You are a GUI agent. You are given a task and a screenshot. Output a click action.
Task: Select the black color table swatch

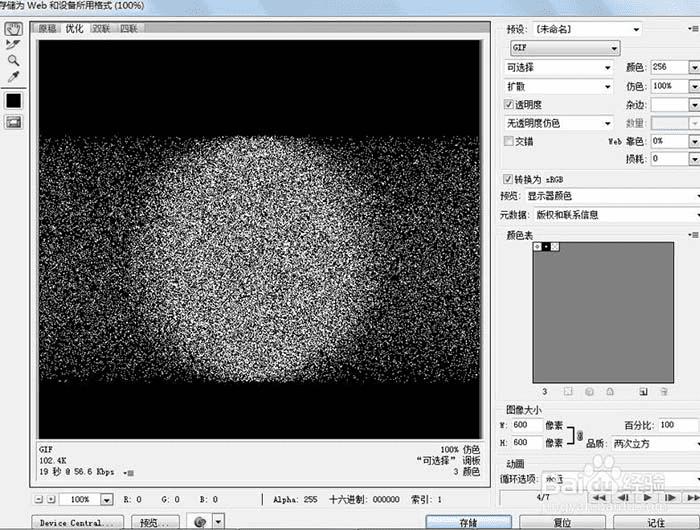pos(546,246)
